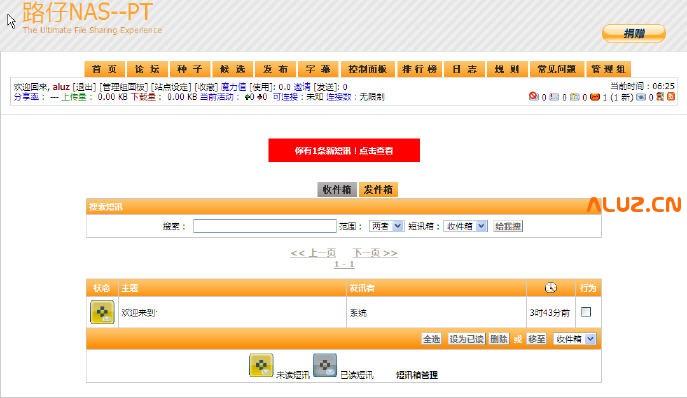Click the unread message status icon in row
Viewport: 687px width, 398px height.
102,312
